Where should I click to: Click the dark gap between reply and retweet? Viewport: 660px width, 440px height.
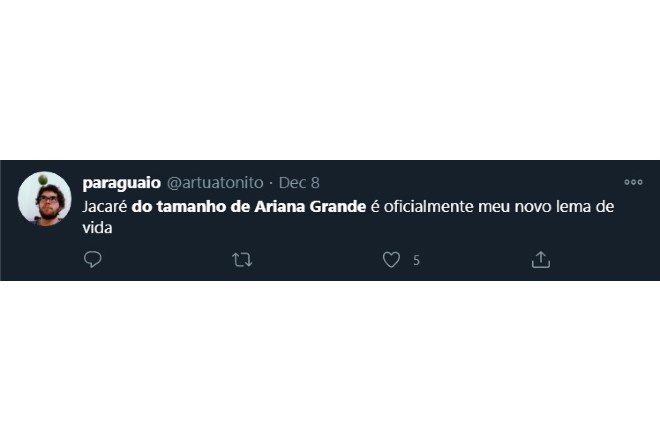pos(167,260)
